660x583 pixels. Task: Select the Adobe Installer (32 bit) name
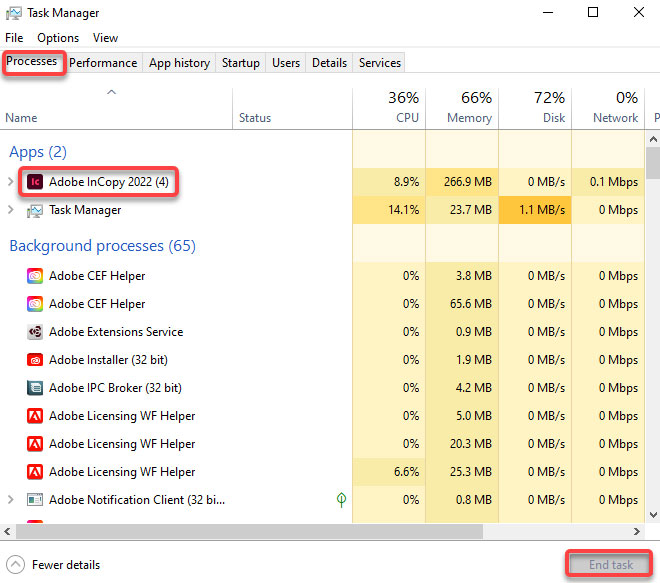click(x=108, y=360)
